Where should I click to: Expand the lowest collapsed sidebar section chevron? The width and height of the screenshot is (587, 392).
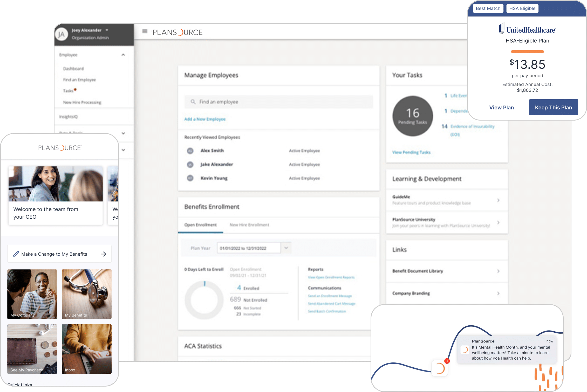(123, 150)
